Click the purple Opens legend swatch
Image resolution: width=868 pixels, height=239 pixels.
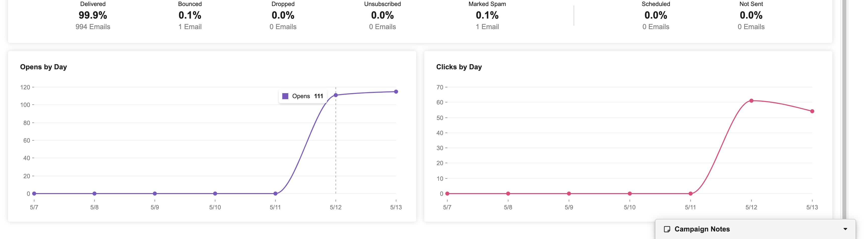click(x=285, y=96)
